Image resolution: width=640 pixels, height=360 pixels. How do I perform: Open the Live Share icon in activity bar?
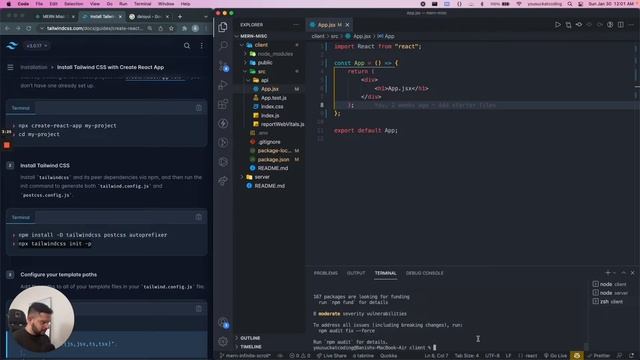pyautogui.click(x=223, y=181)
